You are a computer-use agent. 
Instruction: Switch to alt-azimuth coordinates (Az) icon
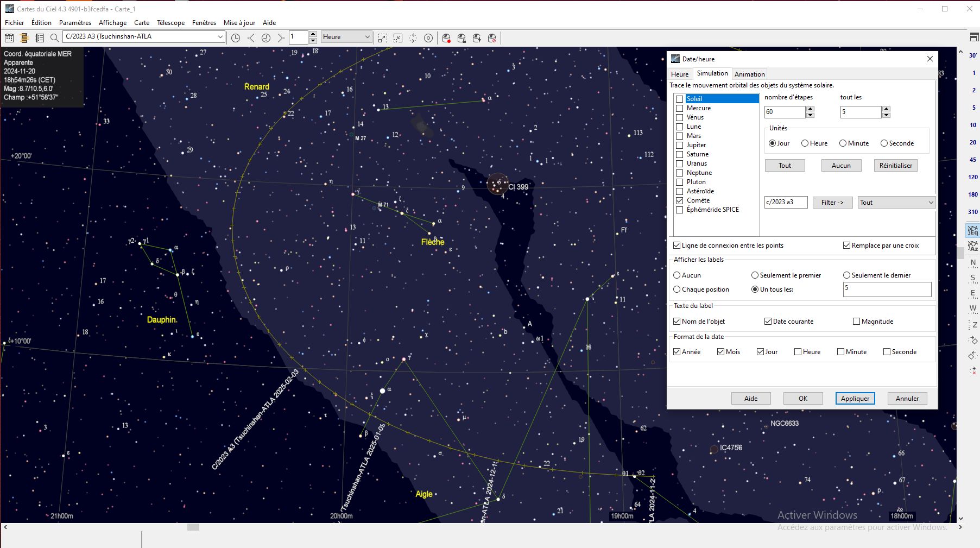click(973, 246)
